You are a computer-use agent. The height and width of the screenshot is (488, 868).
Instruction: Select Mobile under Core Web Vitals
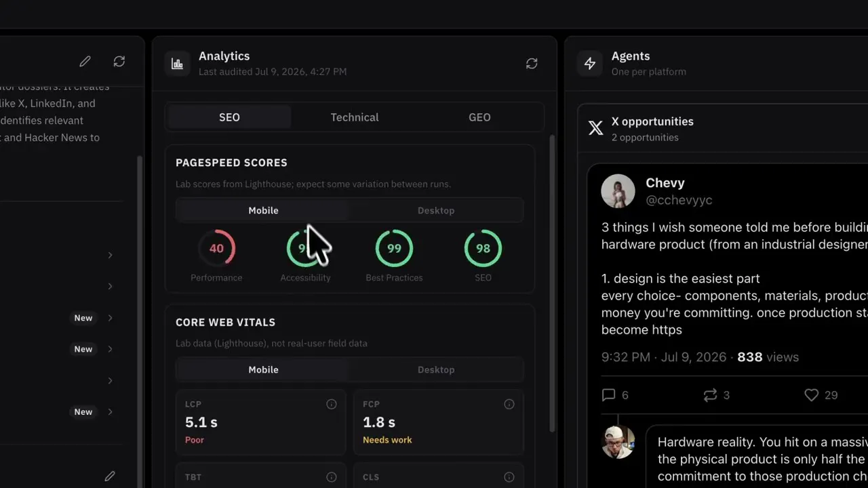pos(263,369)
